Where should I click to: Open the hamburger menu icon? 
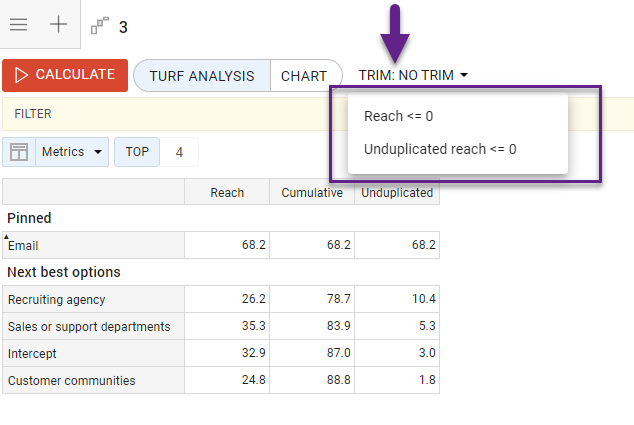(18, 25)
